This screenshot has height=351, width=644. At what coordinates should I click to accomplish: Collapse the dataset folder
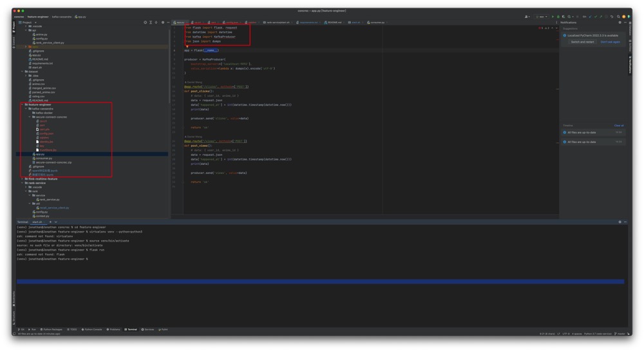pyautogui.click(x=22, y=71)
